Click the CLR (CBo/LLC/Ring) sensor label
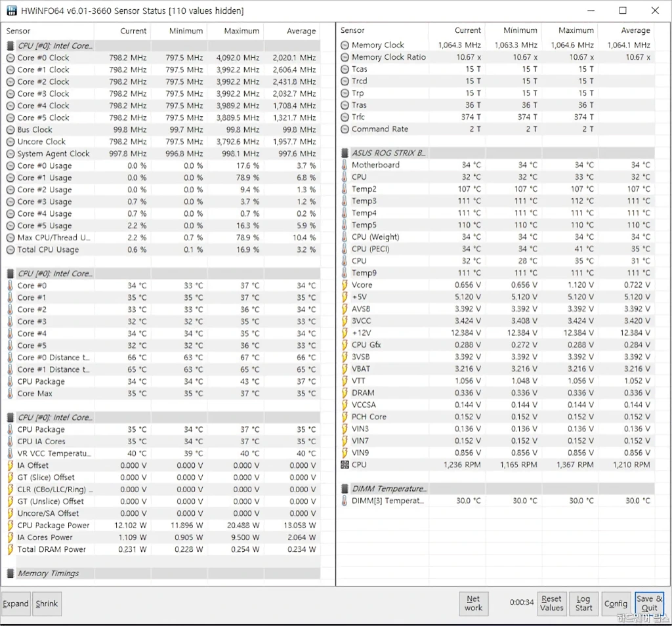The image size is (672, 626). [55, 490]
